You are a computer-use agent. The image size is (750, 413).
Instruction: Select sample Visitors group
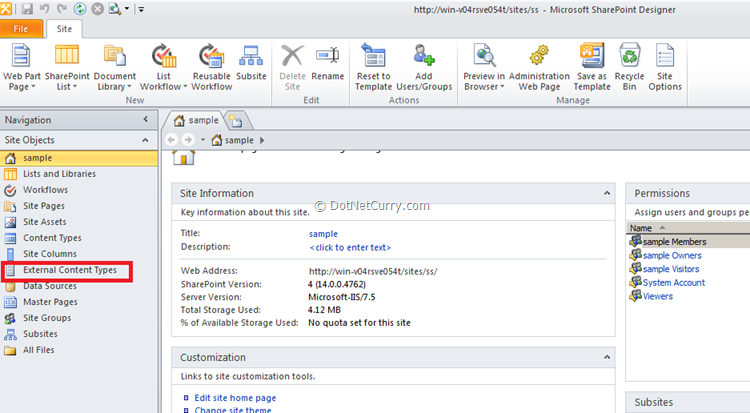pos(671,269)
